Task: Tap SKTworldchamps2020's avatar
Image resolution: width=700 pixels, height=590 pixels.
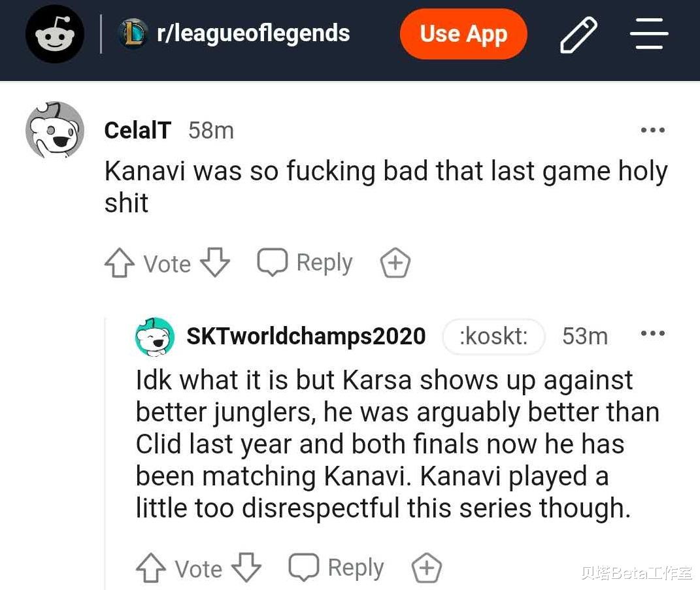Action: click(x=155, y=337)
